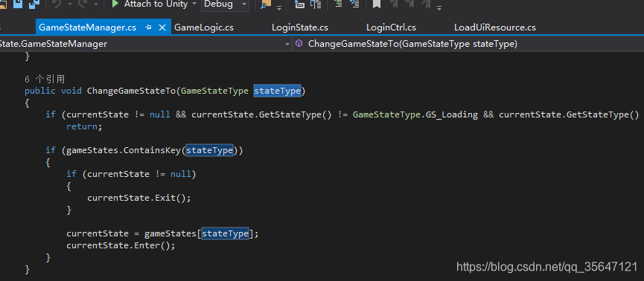Click the ChangeGameStateTo method name
The width and height of the screenshot is (644, 281).
pos(132,91)
